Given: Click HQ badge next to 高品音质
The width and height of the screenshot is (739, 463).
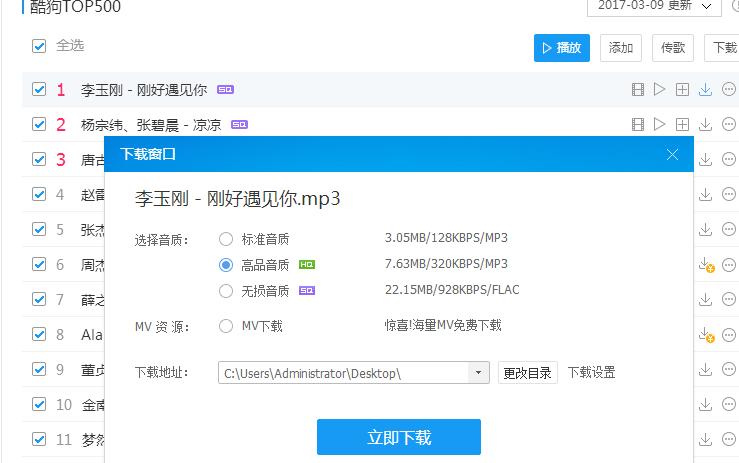Looking at the screenshot, I should coord(307,265).
